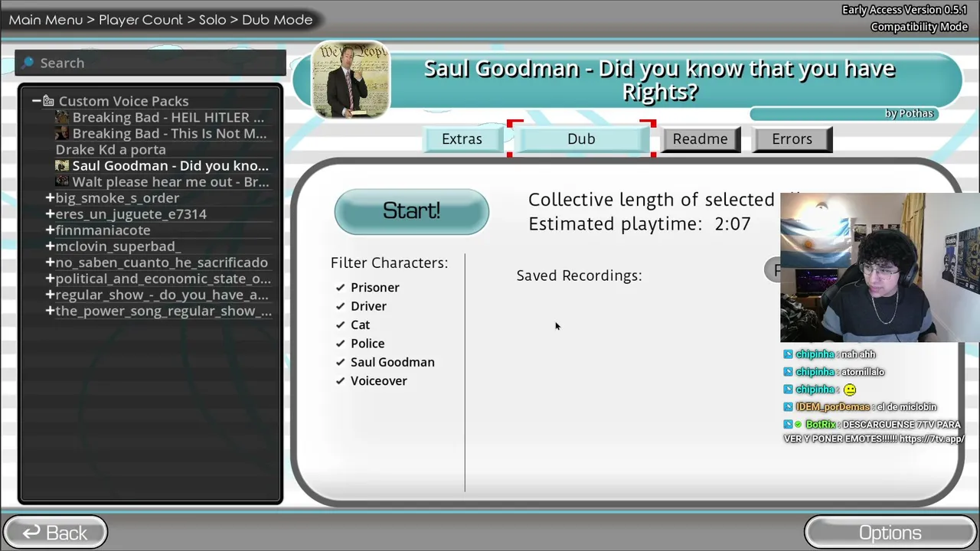
Task: Click the "Saved Recordings:" heading
Action: [579, 275]
